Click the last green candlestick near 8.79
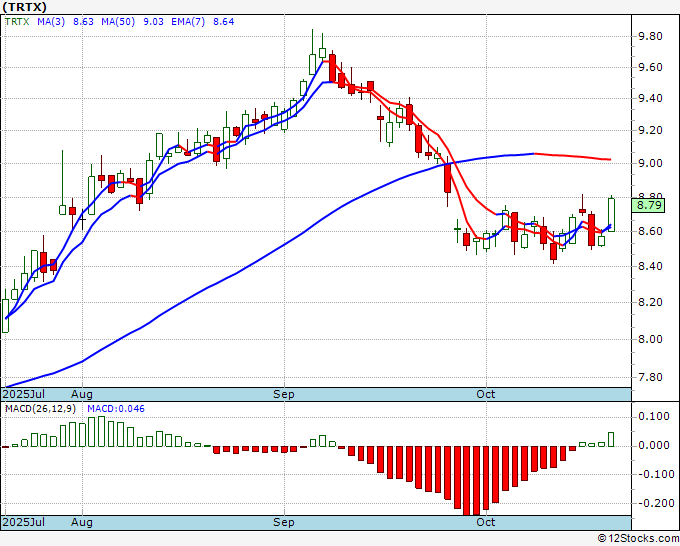 [x=611, y=215]
